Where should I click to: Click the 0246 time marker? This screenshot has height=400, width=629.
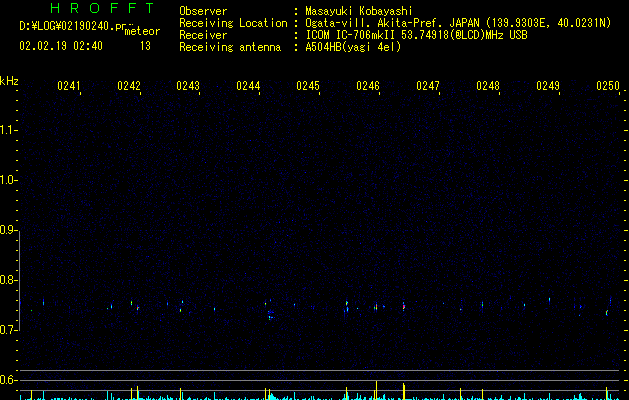point(368,85)
